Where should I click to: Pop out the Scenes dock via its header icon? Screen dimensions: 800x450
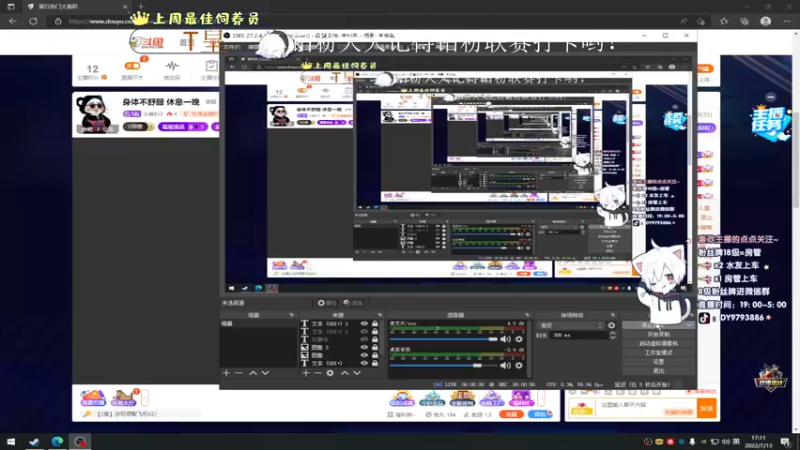[x=291, y=315]
